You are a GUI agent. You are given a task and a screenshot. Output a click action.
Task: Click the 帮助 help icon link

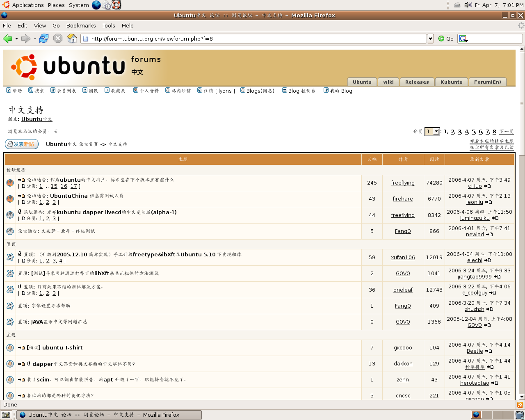tap(14, 91)
